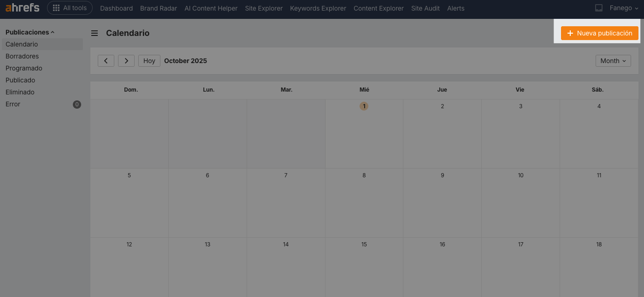Click the Mié column header
The image size is (644, 297).
pos(364,90)
